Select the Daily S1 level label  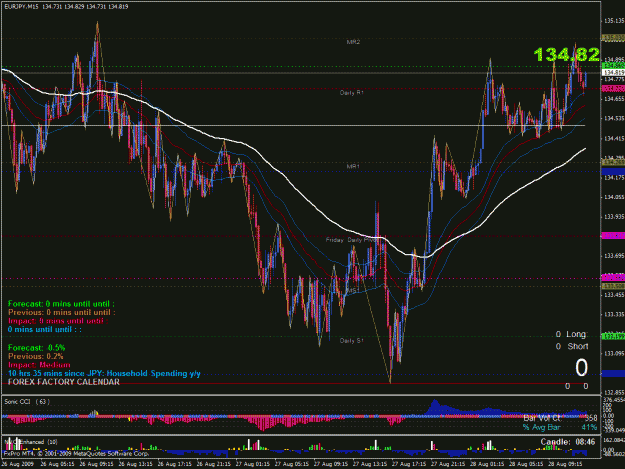pos(352,341)
